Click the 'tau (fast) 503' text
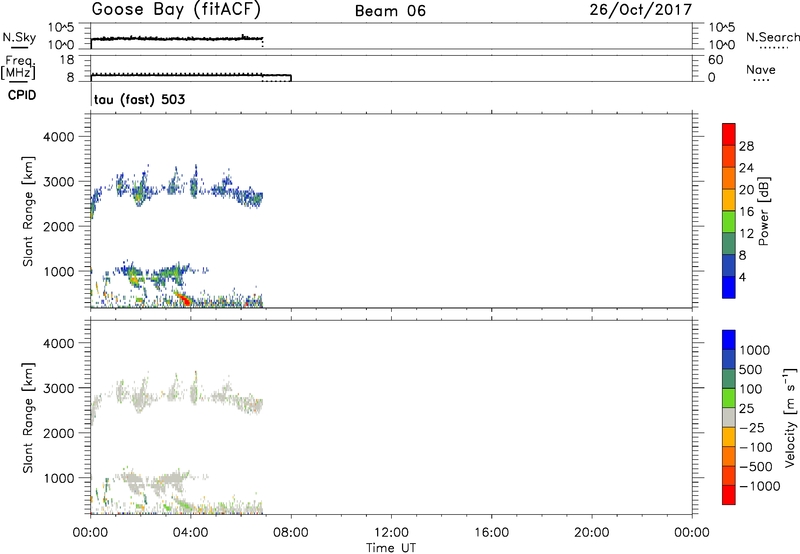 tap(139, 99)
